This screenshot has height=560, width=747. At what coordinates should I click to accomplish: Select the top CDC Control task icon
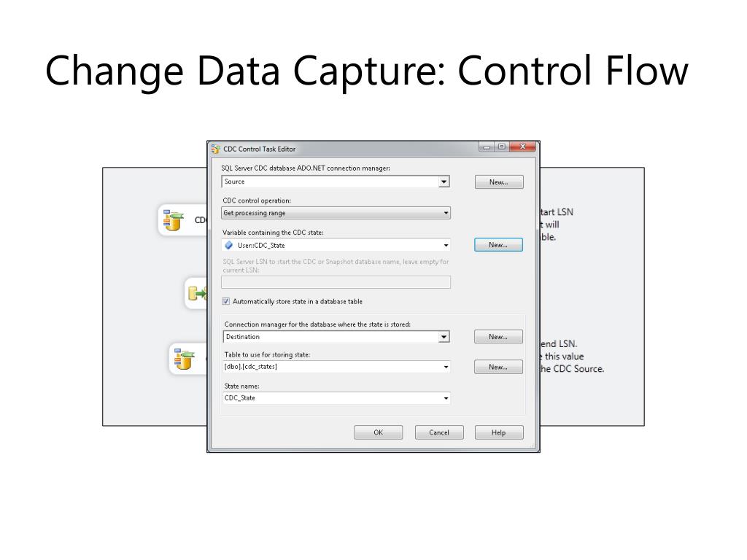tap(174, 221)
